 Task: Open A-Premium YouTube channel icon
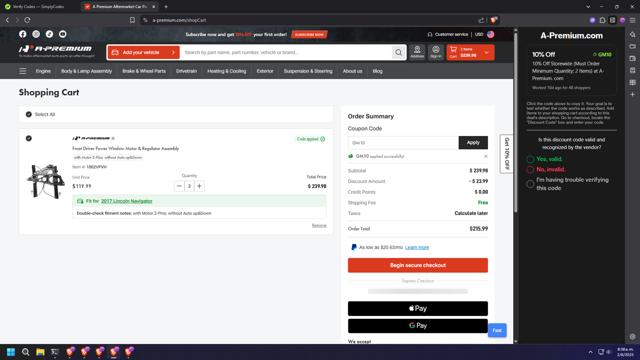[x=62, y=34]
